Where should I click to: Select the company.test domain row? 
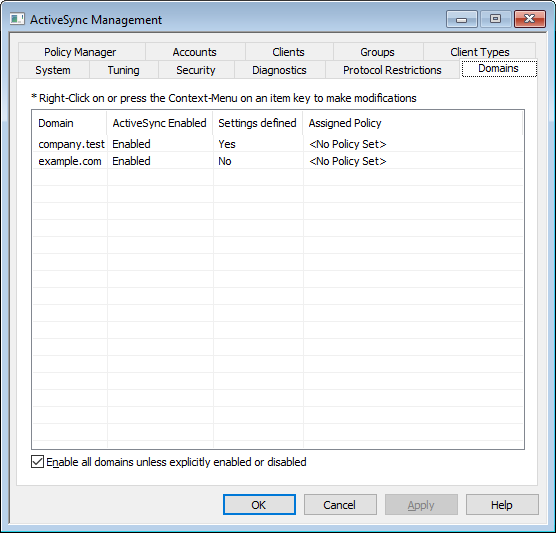click(x=278, y=144)
